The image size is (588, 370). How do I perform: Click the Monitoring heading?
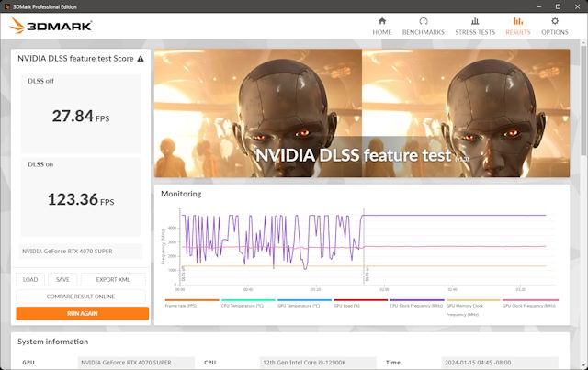(181, 194)
